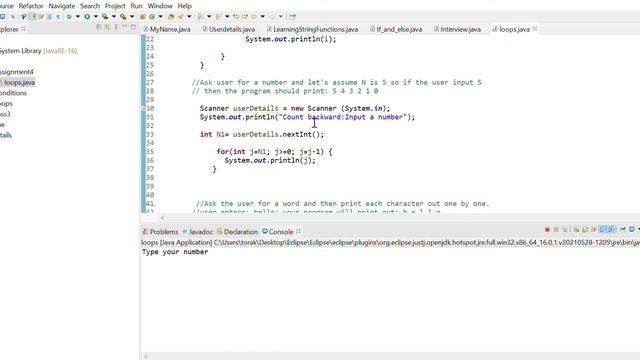Open the Refactor menu
The width and height of the screenshot is (640, 360).
point(31,6)
